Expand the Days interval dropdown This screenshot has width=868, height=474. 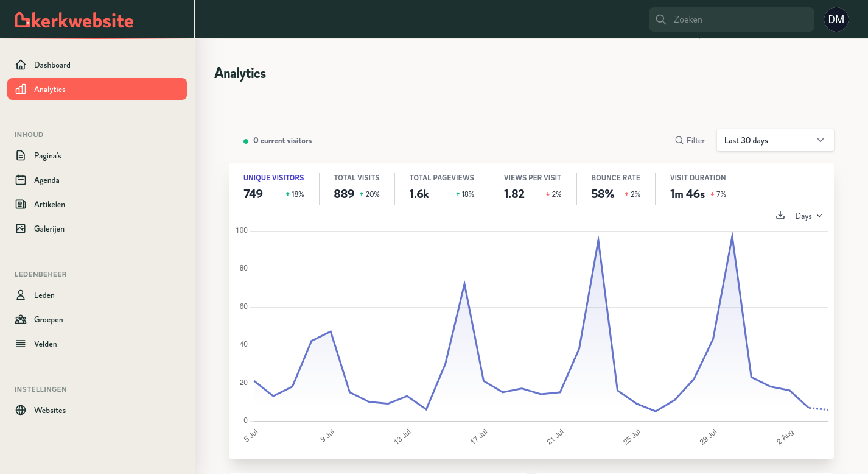pos(808,216)
